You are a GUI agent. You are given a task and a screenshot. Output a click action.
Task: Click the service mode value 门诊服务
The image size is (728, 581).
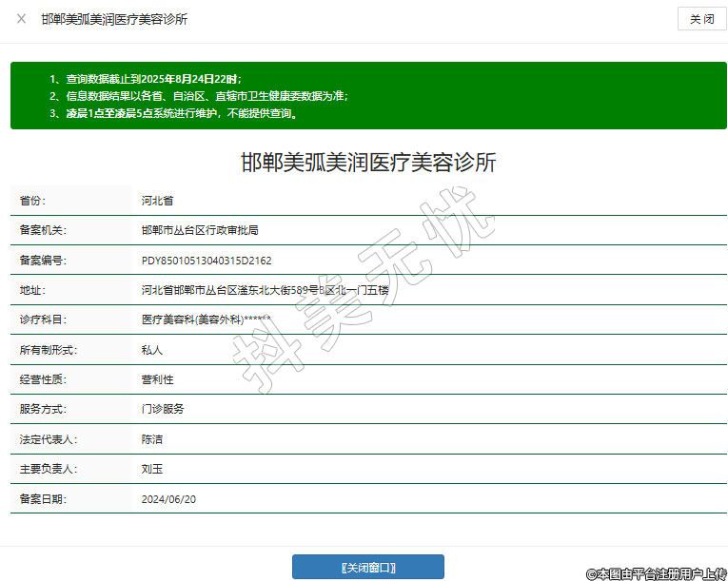pyautogui.click(x=163, y=409)
